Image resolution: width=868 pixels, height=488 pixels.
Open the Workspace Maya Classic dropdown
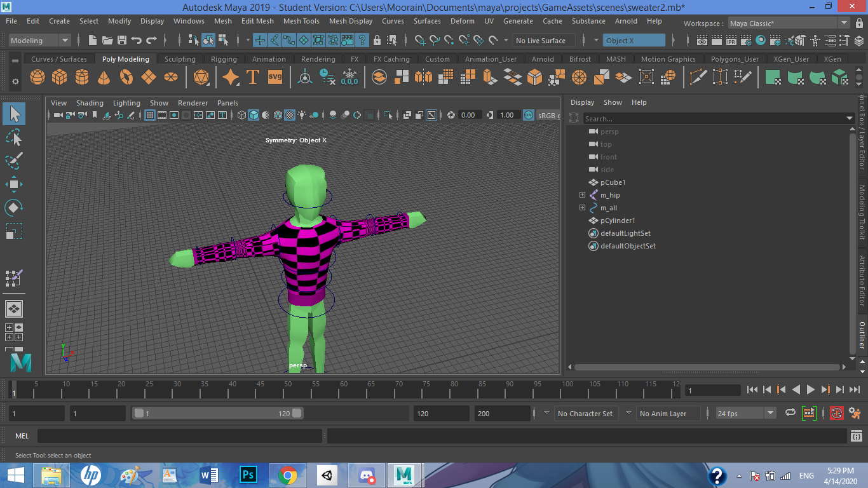click(x=788, y=23)
